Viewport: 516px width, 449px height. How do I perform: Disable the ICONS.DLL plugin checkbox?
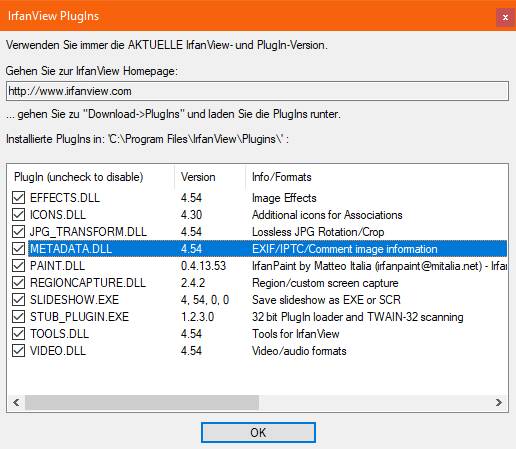18,215
